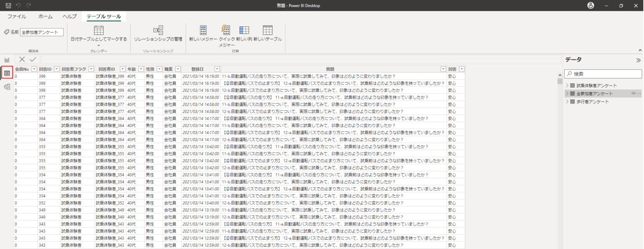This screenshot has height=249, width=644.
Task: Open リレーションシップの管理
Action: pyautogui.click(x=158, y=30)
